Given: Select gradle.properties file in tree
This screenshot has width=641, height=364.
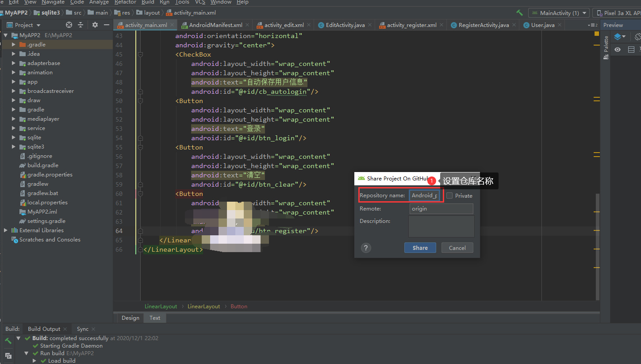Looking at the screenshot, I should pos(50,174).
